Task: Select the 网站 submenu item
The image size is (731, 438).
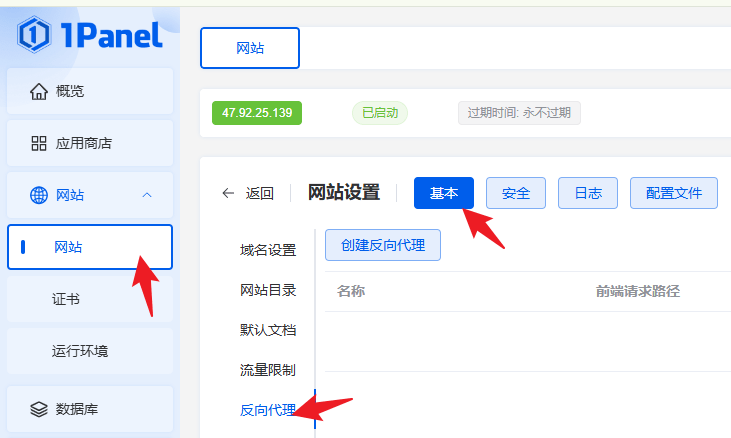Action: 90,247
